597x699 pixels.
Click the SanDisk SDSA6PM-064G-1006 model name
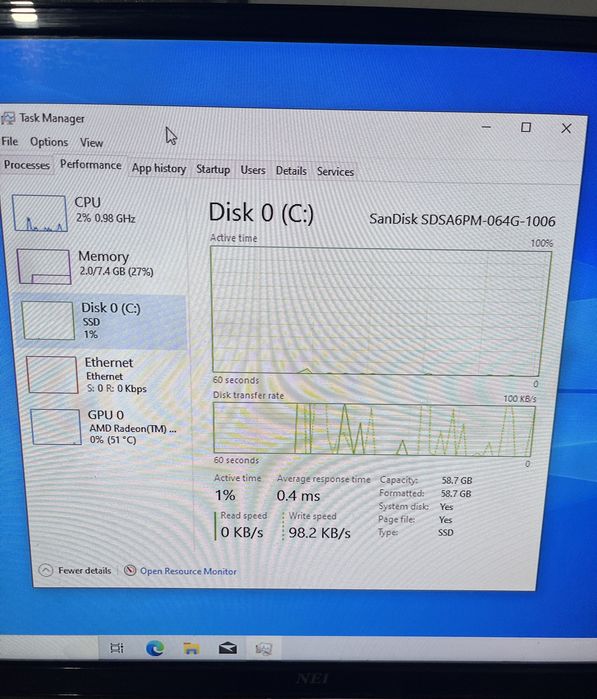coord(462,220)
